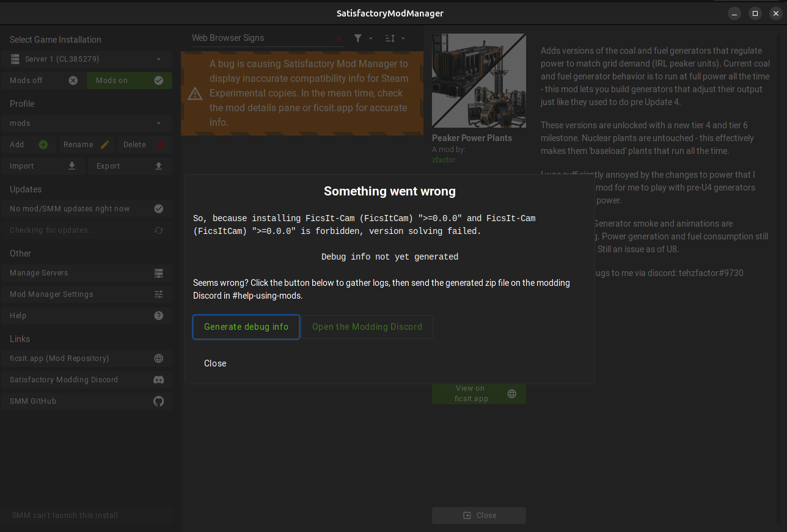
Task: Close the Something went wrong dialog
Action: [x=215, y=363]
